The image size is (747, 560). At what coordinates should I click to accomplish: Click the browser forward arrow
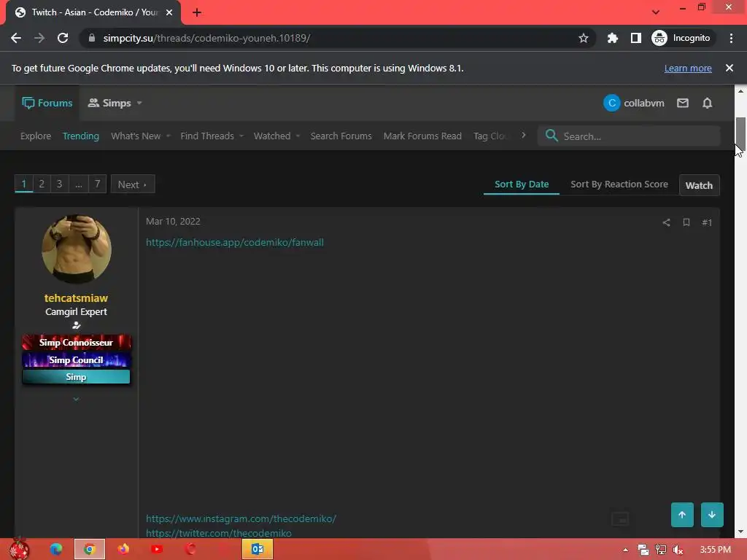[x=39, y=38]
